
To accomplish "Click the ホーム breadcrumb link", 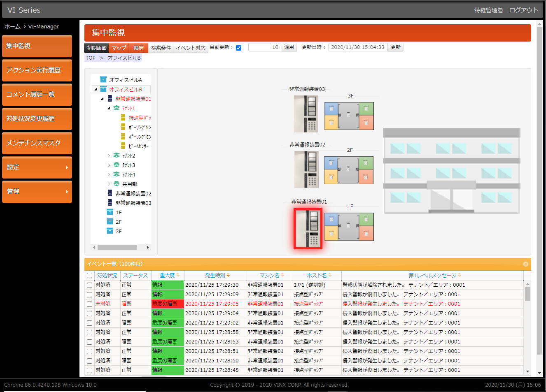I will [x=12, y=26].
